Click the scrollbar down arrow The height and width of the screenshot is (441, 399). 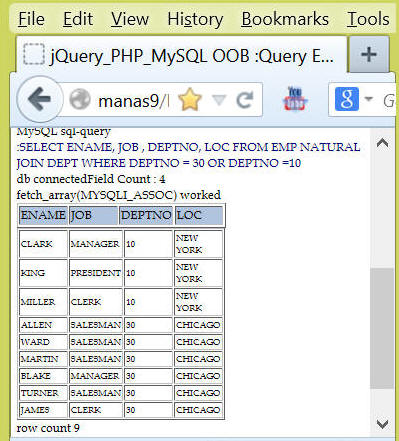pyautogui.click(x=382, y=424)
